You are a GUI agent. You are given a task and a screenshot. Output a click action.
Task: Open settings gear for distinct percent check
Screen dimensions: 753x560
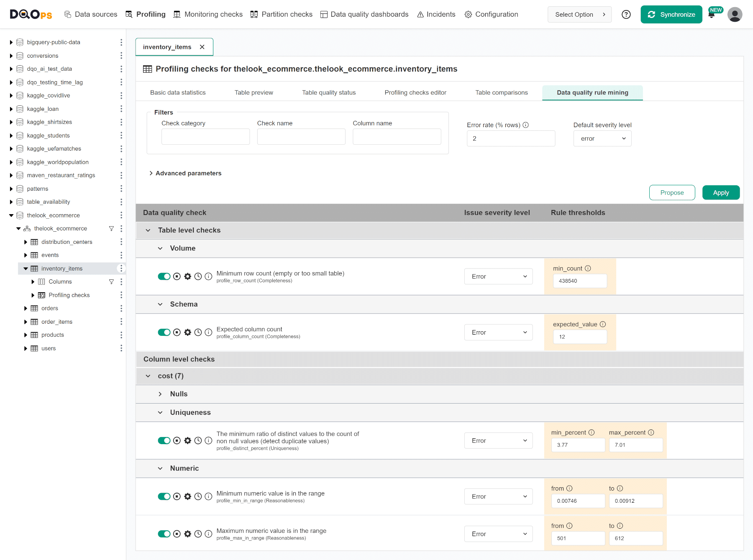click(x=187, y=441)
